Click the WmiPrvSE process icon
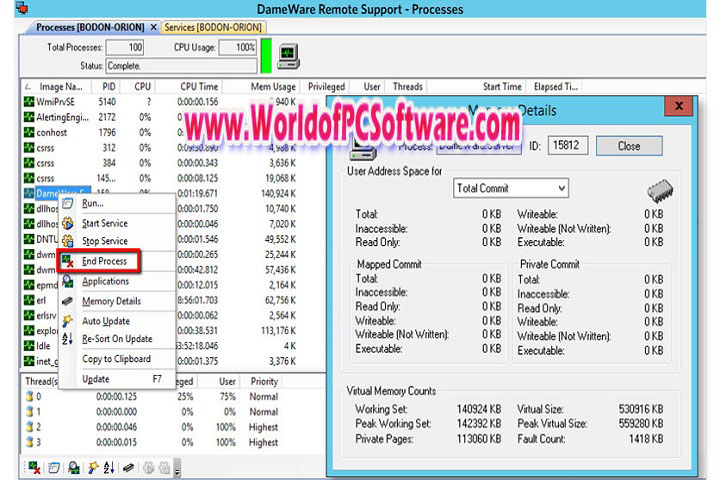Screen dimensions: 720x480 point(29,102)
